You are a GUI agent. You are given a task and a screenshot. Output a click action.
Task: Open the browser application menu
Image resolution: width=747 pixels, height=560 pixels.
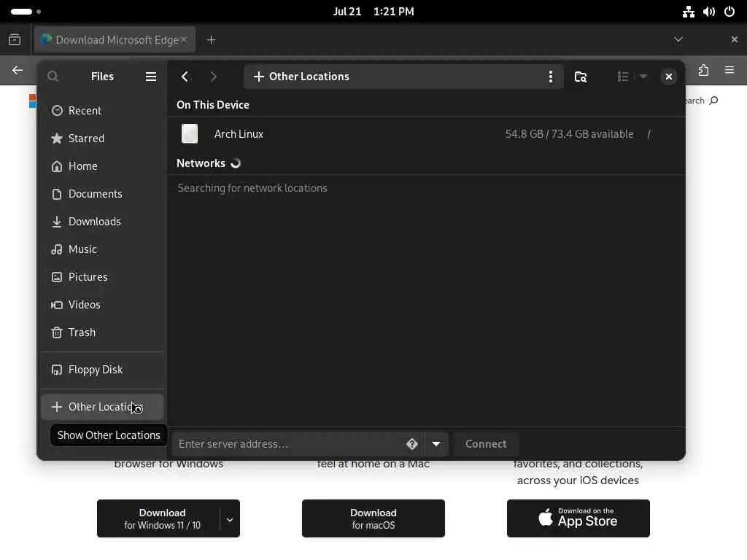pyautogui.click(x=729, y=71)
